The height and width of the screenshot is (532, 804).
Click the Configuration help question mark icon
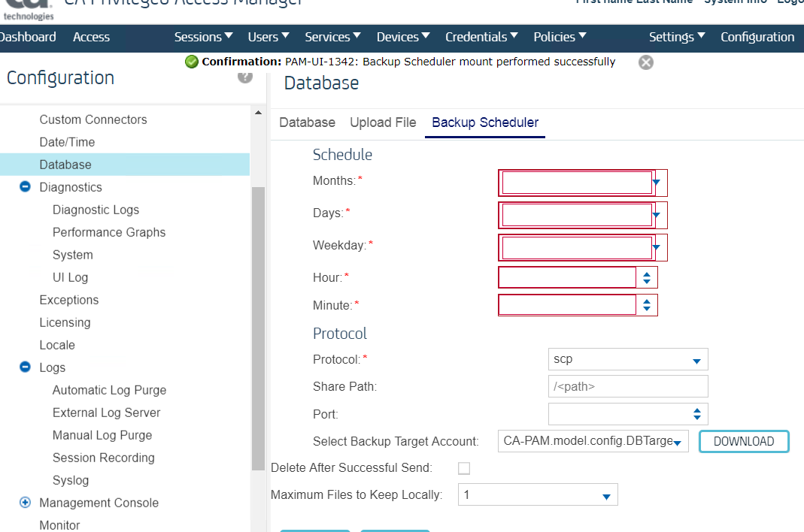(x=245, y=76)
